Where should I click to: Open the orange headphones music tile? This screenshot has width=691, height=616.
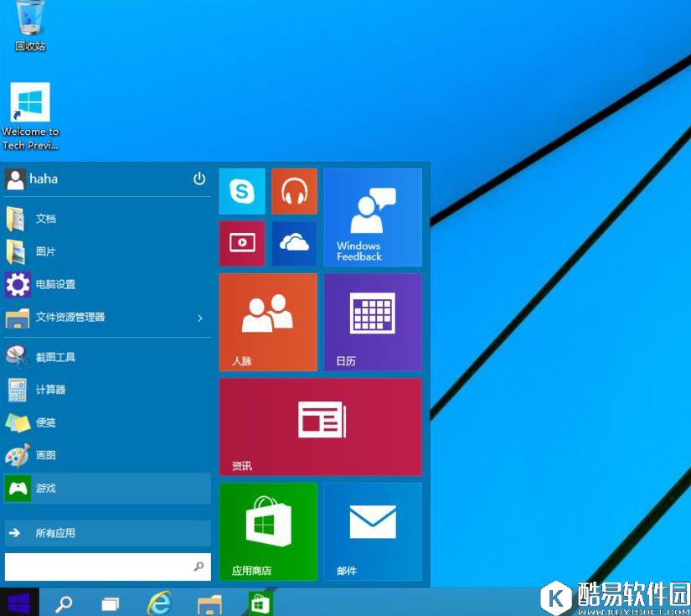294,190
